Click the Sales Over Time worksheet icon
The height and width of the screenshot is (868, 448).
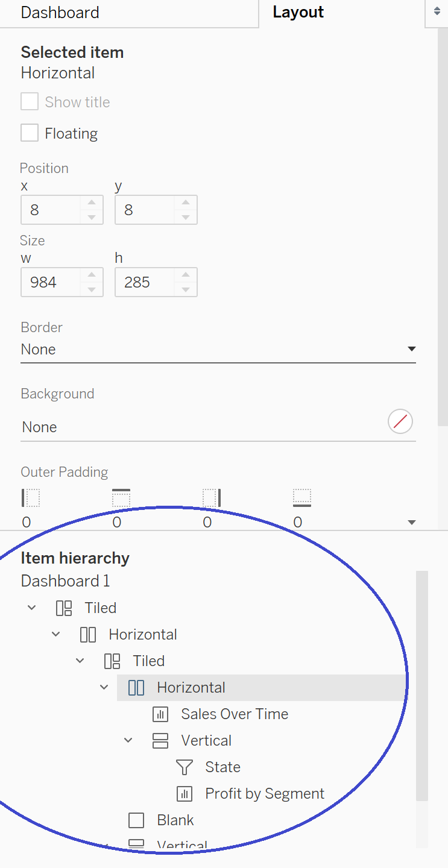(160, 714)
